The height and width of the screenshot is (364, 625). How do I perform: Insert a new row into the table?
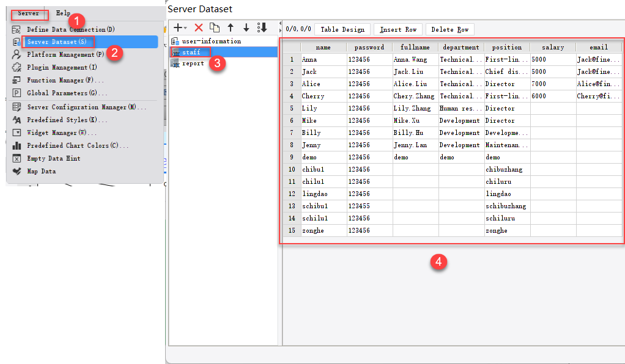(x=398, y=29)
